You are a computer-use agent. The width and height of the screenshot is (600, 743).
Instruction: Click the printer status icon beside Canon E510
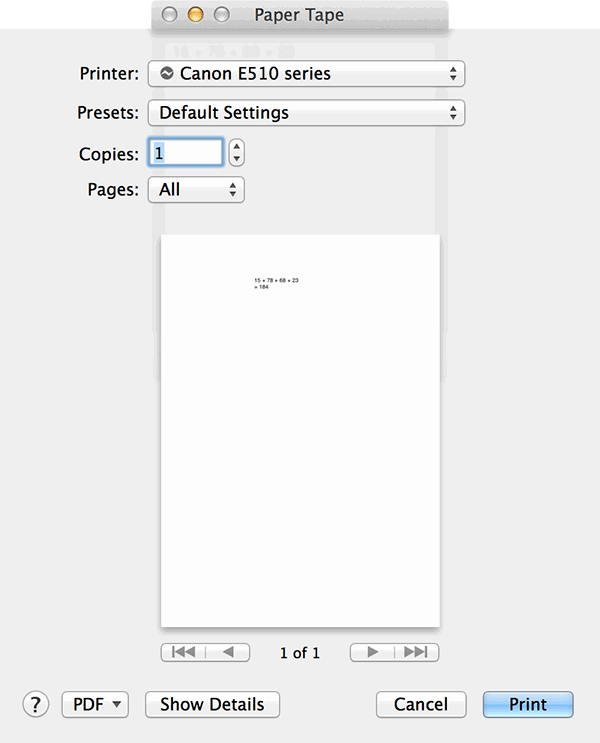click(x=166, y=73)
